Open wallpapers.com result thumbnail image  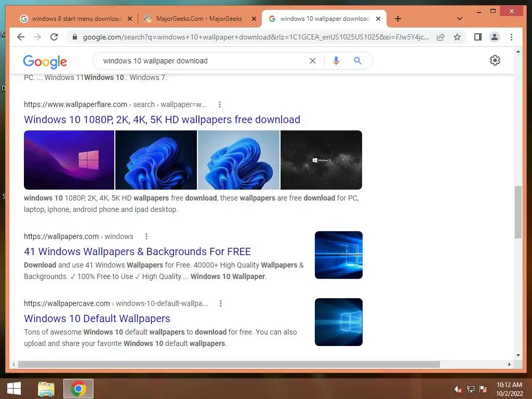pyautogui.click(x=339, y=255)
